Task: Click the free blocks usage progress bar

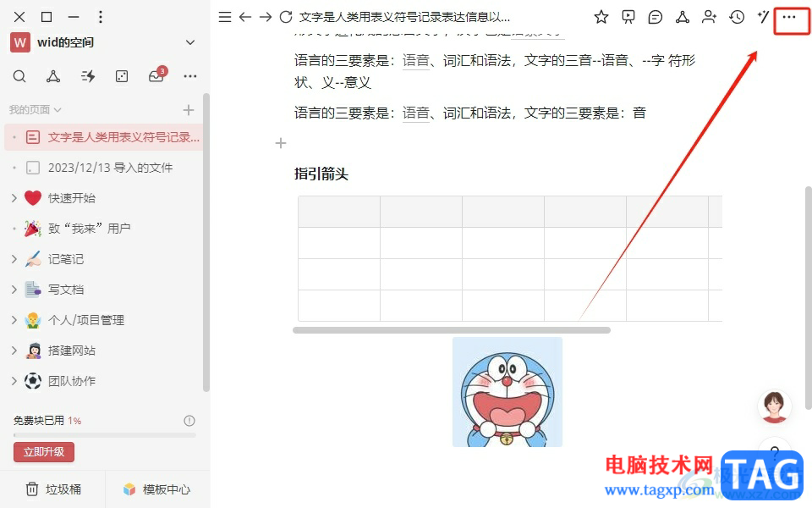Action: coord(105,435)
